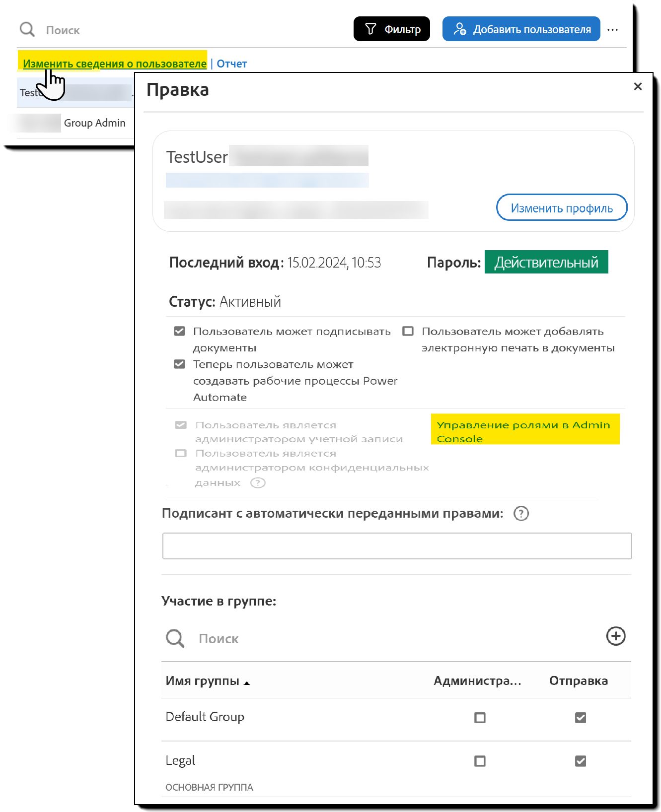
Task: Click Изменить сведения о пользователе link
Action: 115,64
